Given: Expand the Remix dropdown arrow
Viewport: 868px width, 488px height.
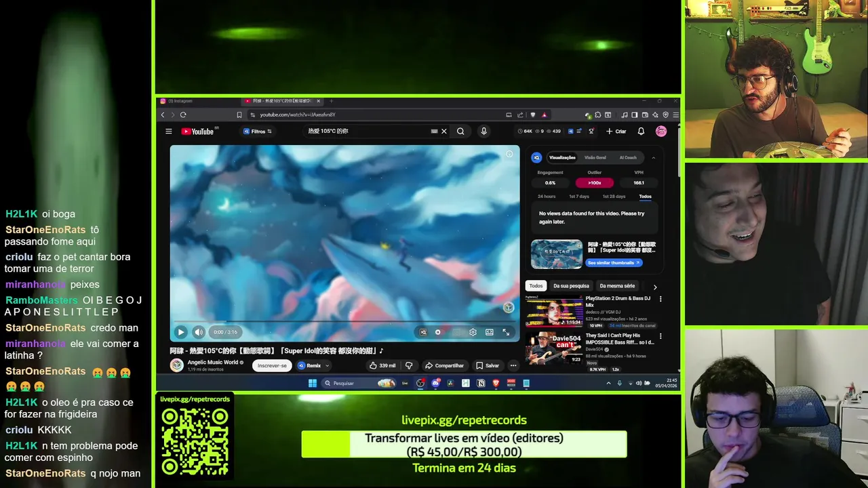Looking at the screenshot, I should click(x=328, y=365).
